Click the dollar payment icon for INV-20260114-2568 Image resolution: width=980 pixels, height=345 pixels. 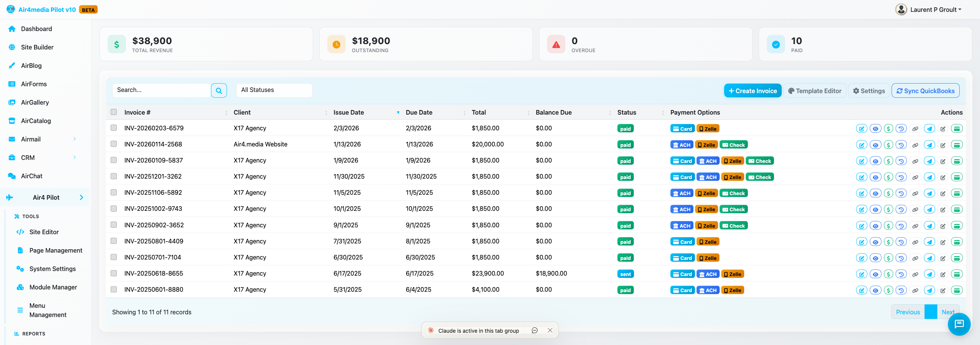point(889,145)
